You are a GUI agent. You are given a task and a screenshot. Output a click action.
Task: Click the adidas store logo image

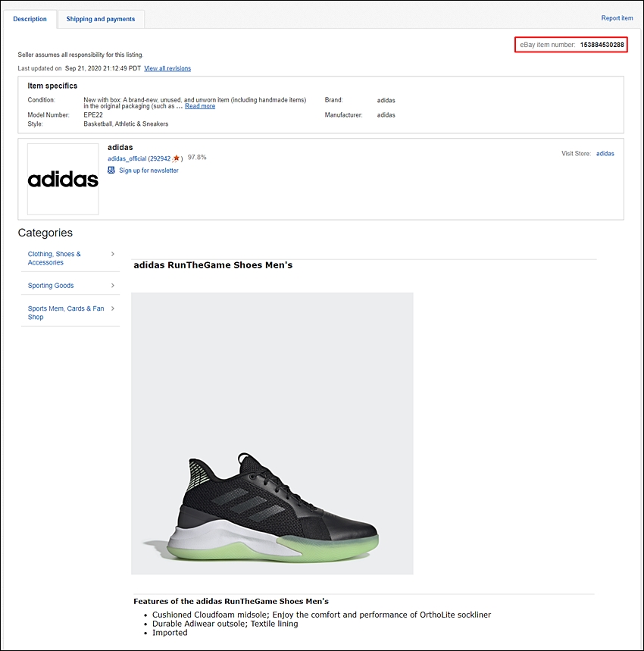click(x=63, y=179)
